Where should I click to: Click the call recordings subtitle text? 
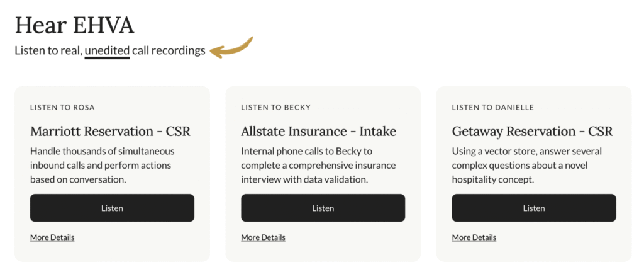[169, 50]
